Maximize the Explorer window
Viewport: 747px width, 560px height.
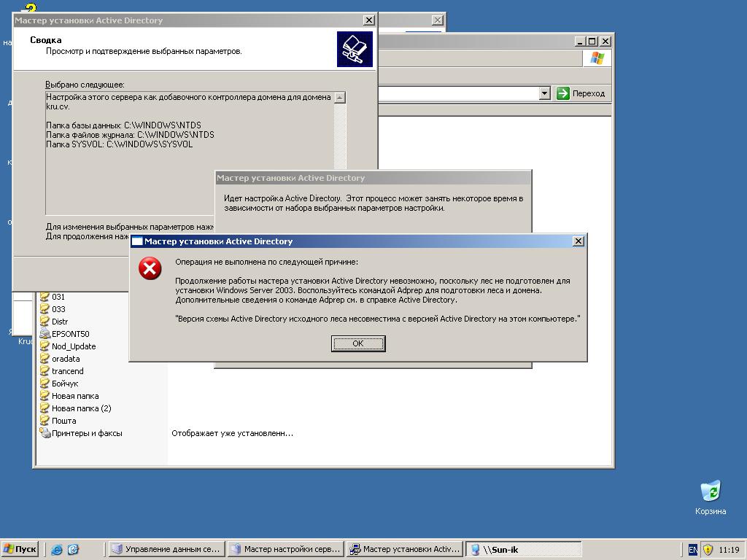592,42
